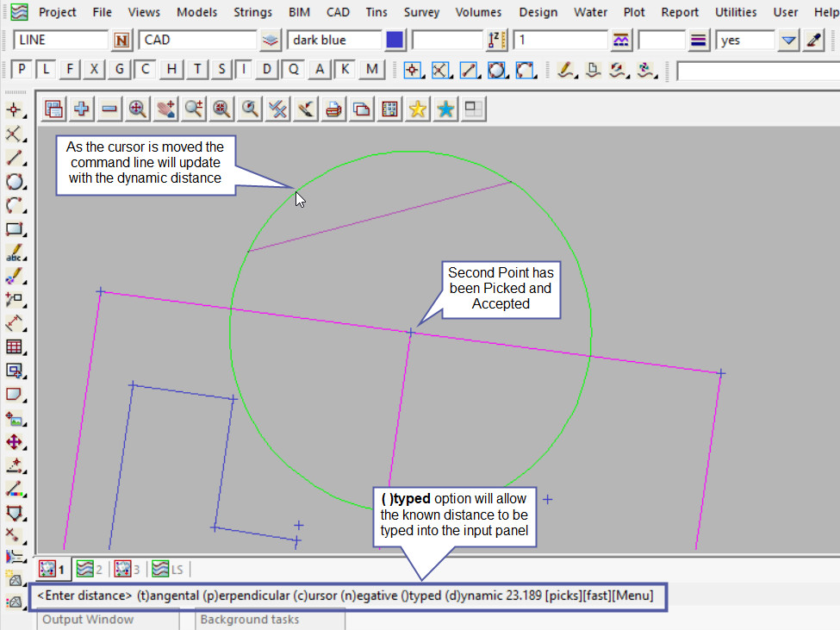Select the text 'abc' tool in left toolbar
This screenshot has width=840, height=630.
tap(14, 253)
